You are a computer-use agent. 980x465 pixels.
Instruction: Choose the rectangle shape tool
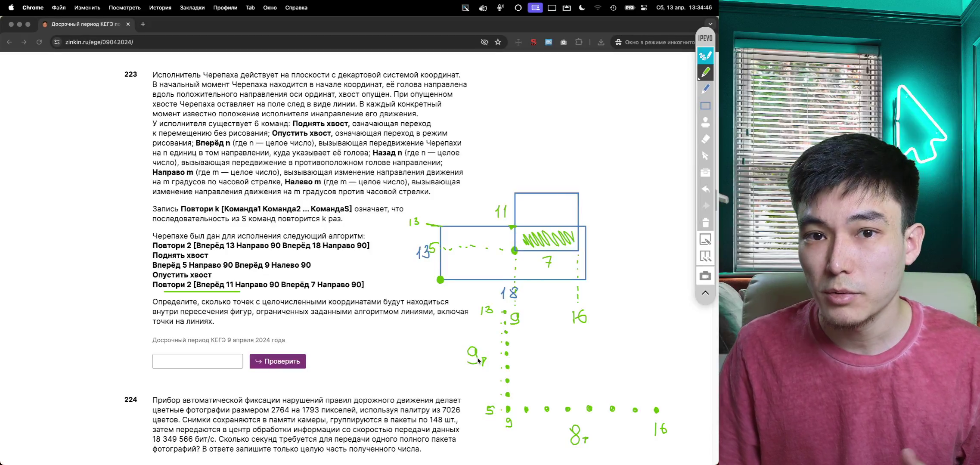tap(705, 106)
